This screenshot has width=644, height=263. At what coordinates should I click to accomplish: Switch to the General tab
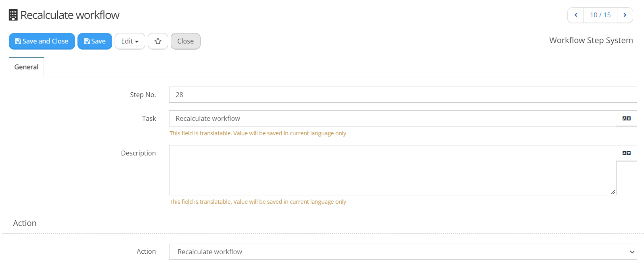click(x=26, y=67)
